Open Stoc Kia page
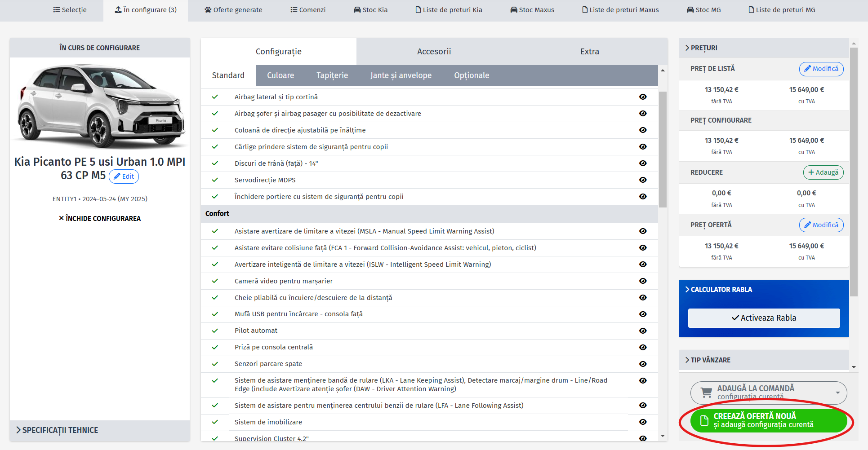868x450 pixels. pos(370,10)
